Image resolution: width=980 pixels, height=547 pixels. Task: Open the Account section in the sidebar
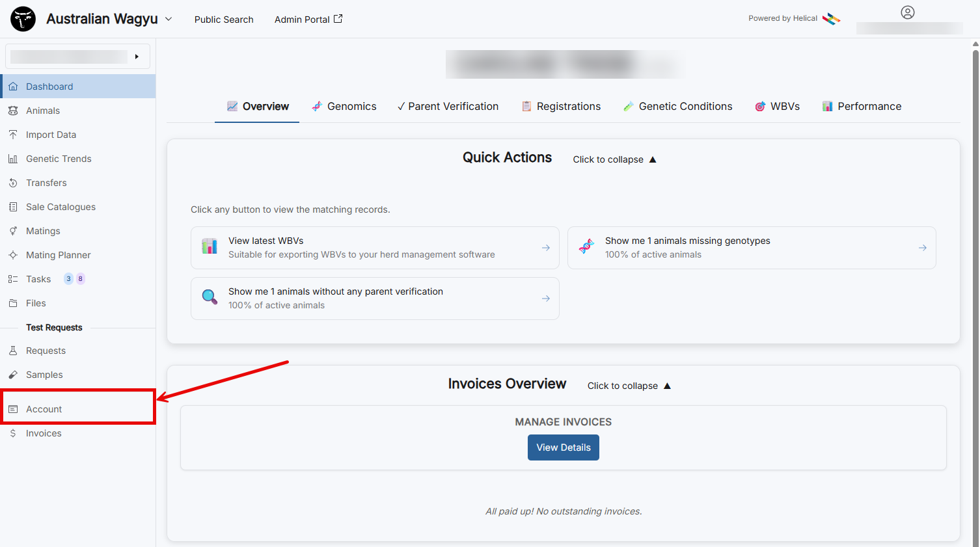[x=44, y=408]
